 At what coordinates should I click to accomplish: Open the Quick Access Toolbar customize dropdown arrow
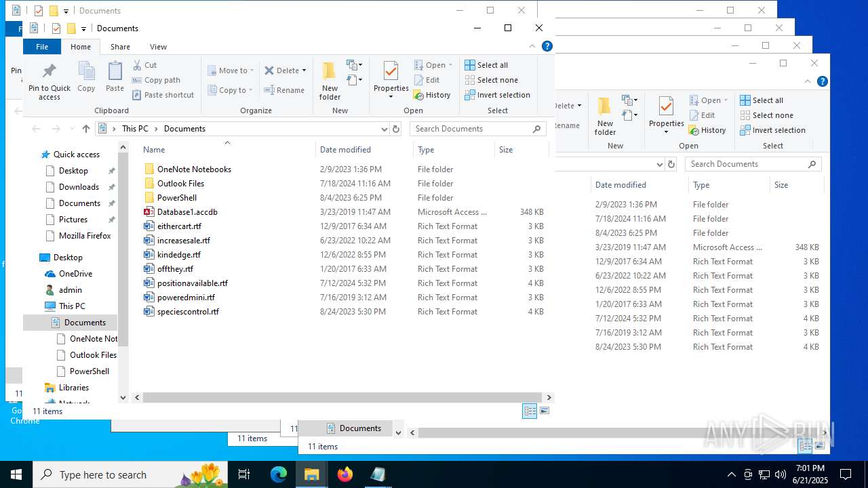click(x=83, y=28)
